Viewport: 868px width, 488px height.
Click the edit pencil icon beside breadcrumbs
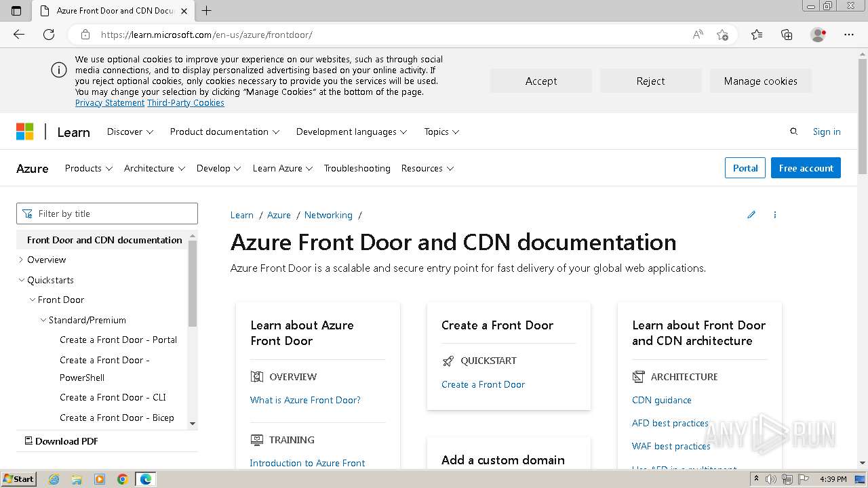pos(751,215)
